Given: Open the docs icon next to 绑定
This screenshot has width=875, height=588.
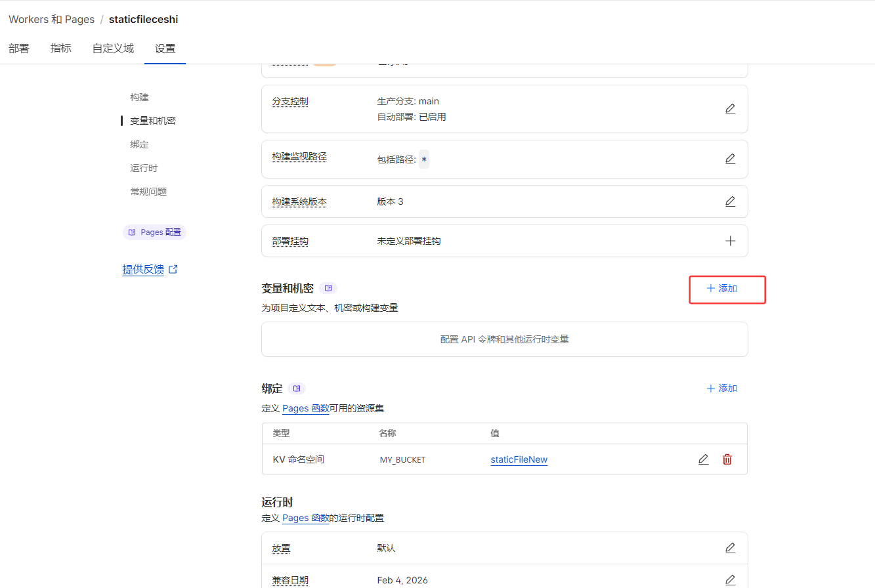Looking at the screenshot, I should pos(296,388).
